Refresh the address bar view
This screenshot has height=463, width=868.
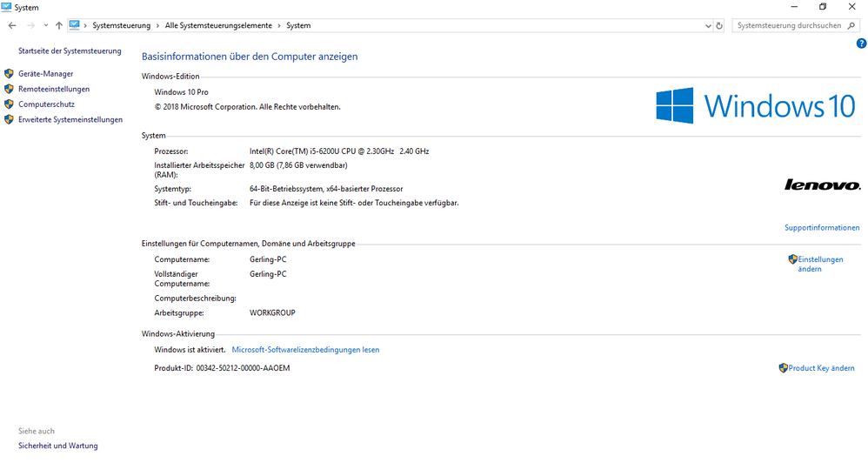pyautogui.click(x=718, y=25)
